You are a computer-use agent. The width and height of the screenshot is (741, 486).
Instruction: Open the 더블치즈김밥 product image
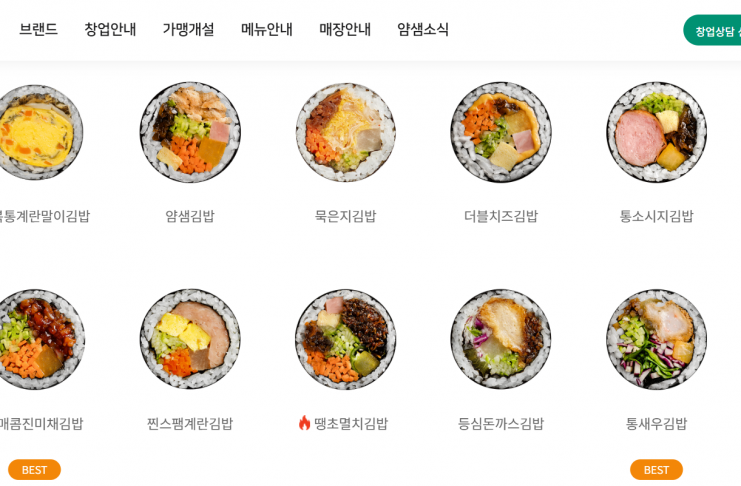point(501,132)
